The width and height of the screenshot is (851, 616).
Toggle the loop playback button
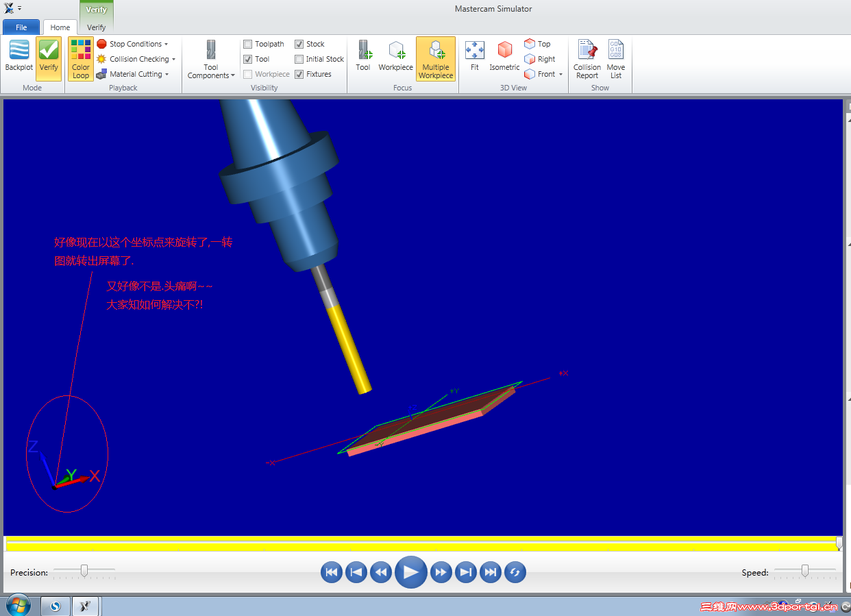coord(515,572)
